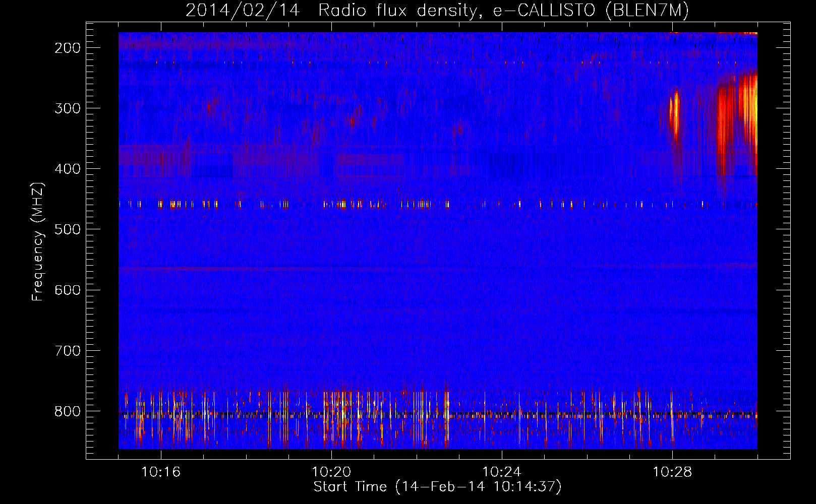Click the 10:16 time tick label

point(161,472)
